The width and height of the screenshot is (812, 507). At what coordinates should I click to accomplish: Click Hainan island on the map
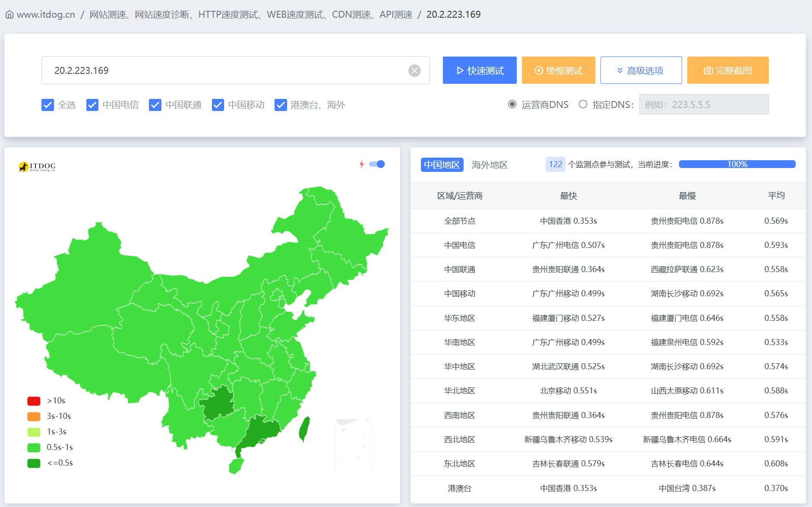click(x=236, y=466)
